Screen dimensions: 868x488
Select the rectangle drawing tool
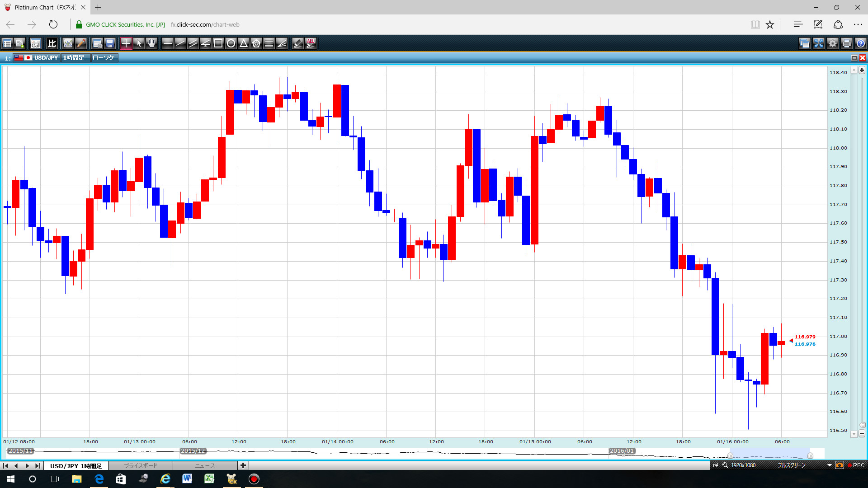coord(218,43)
